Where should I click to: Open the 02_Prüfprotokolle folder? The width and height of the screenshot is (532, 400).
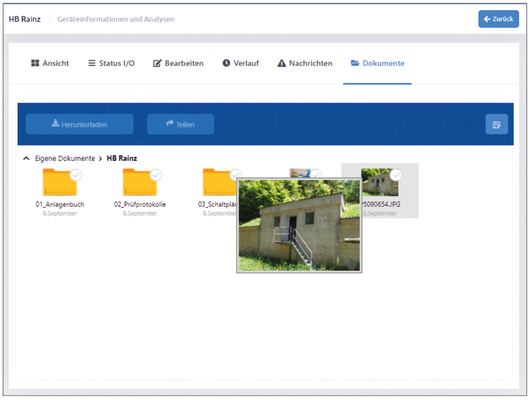tap(140, 182)
